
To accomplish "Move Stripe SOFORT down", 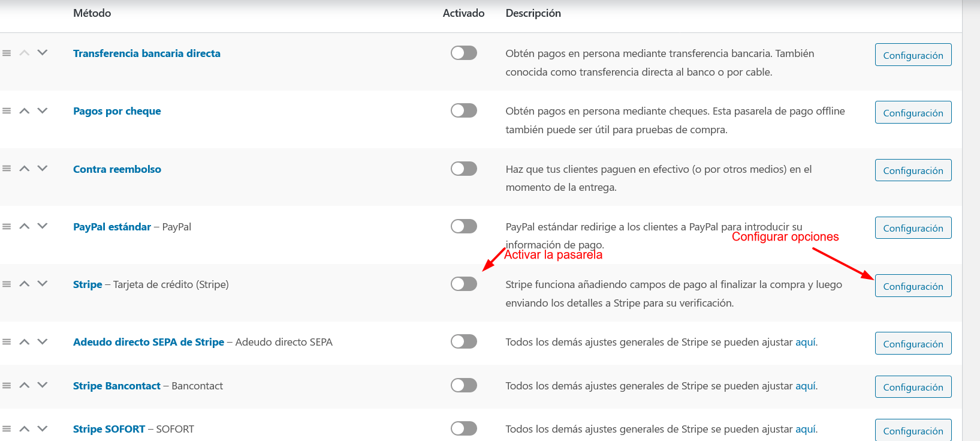I will [43, 428].
